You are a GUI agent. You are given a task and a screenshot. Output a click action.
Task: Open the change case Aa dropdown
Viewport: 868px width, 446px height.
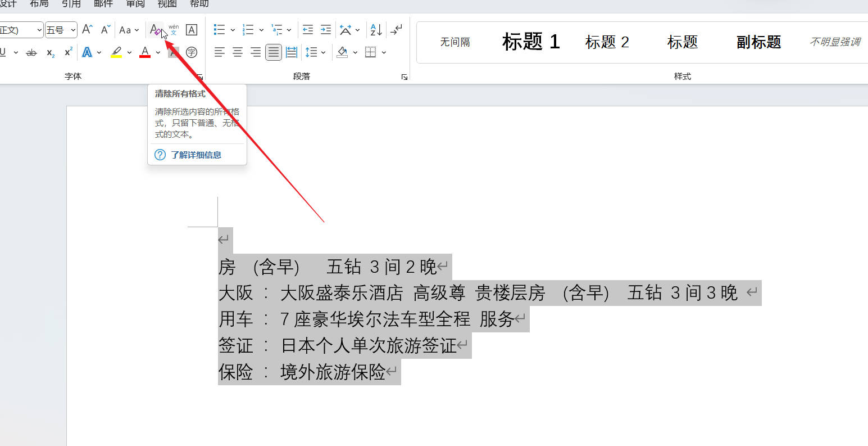click(129, 30)
